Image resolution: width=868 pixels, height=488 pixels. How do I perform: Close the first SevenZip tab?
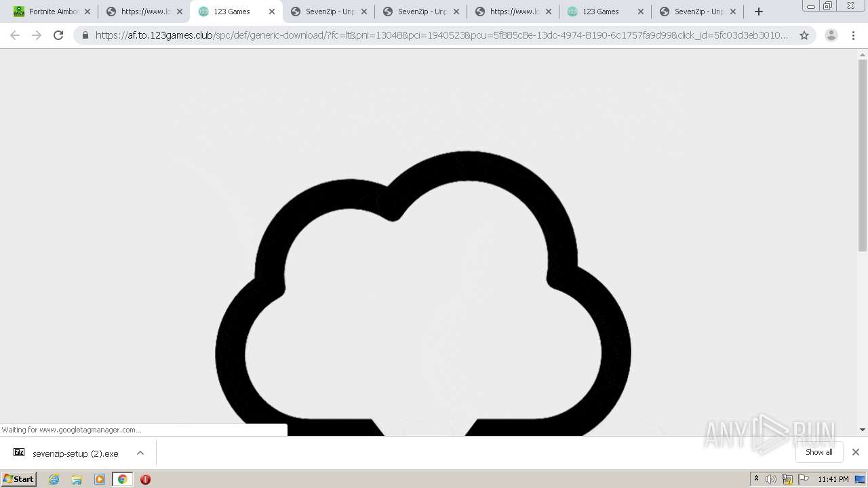364,12
